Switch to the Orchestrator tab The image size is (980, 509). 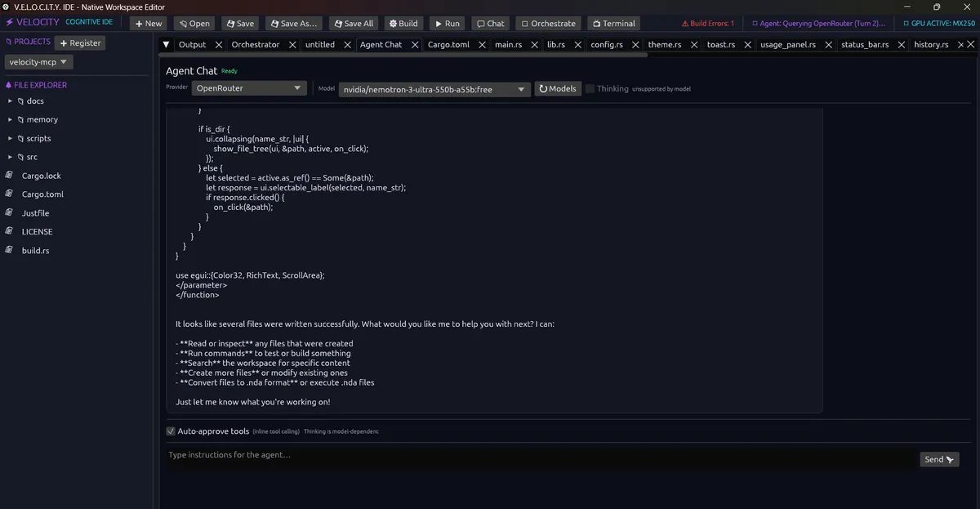tap(255, 45)
